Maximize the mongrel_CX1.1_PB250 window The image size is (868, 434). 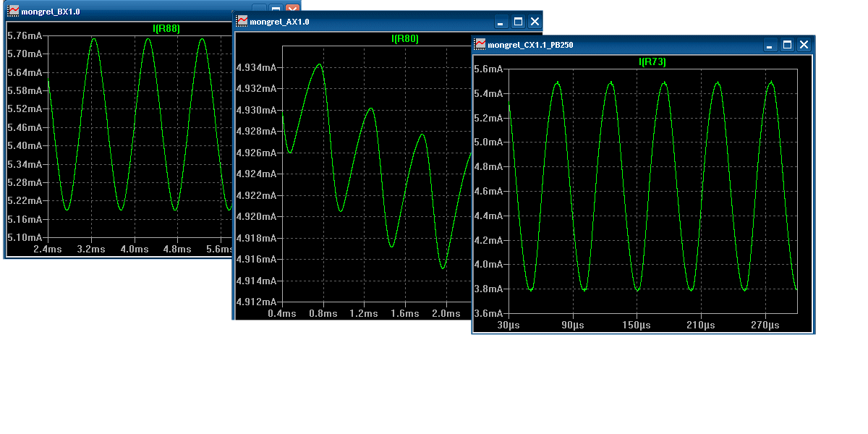pos(788,45)
